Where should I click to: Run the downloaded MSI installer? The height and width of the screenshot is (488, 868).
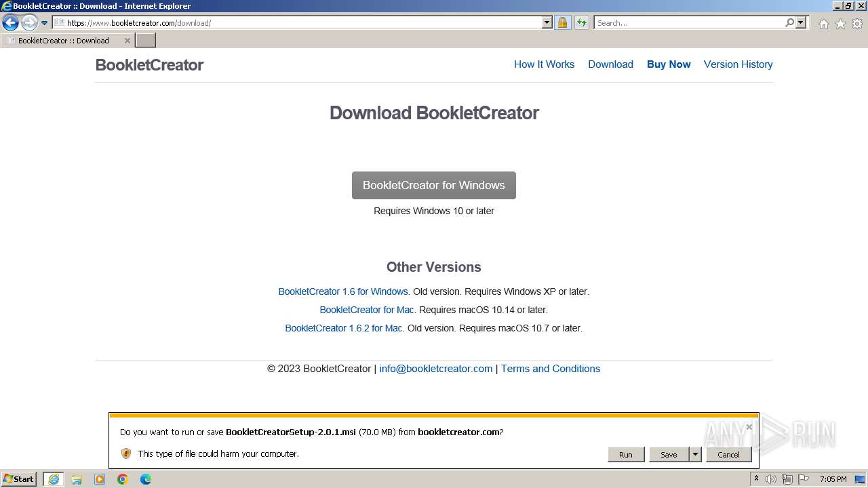coord(625,455)
